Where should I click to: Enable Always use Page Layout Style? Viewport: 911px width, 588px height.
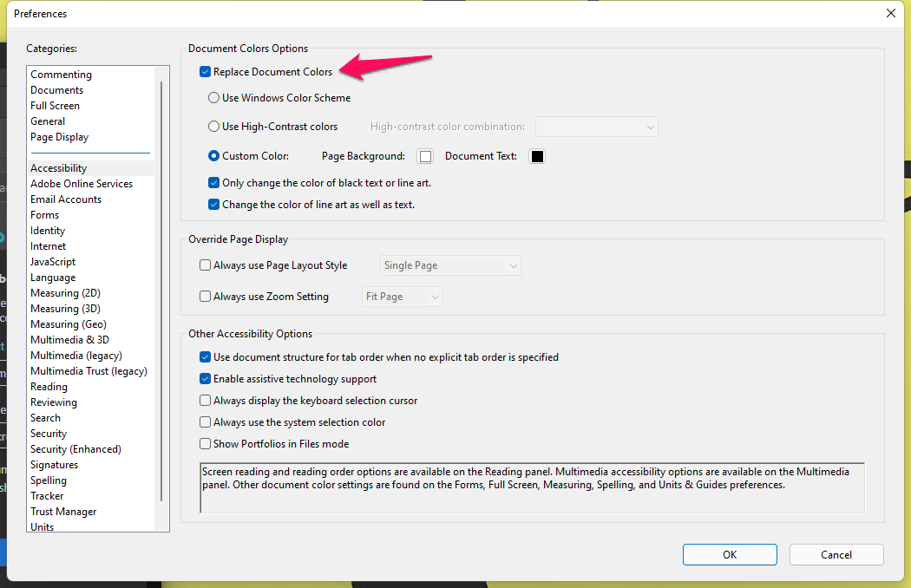(206, 265)
